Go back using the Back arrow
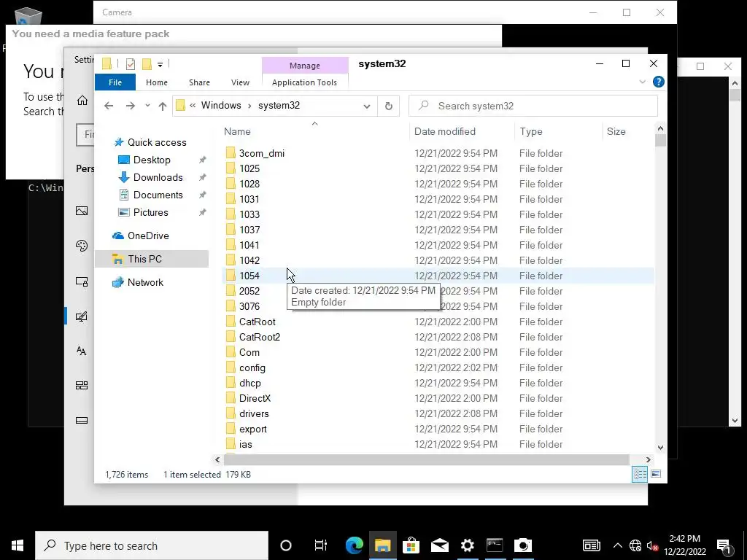This screenshot has width=747, height=560. point(109,106)
